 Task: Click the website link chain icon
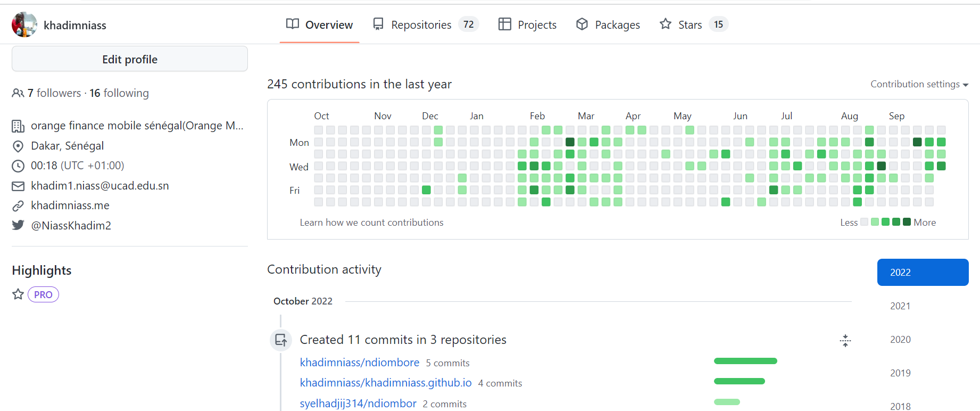pos(18,205)
